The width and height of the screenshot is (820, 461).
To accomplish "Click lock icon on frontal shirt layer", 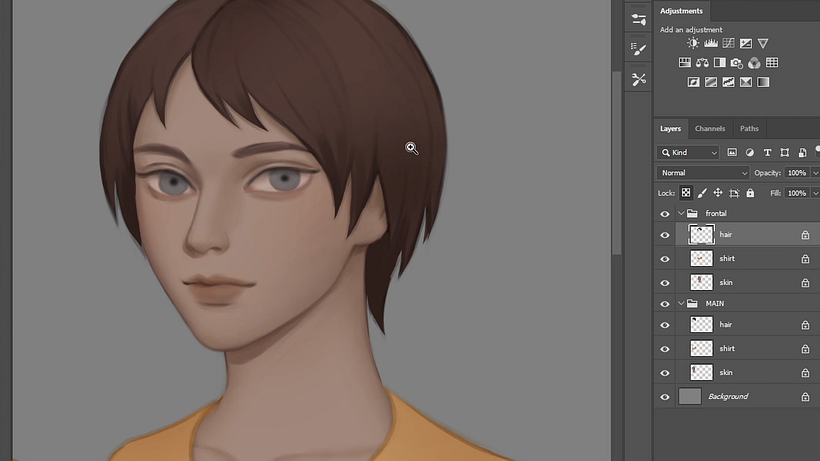I will 805,259.
